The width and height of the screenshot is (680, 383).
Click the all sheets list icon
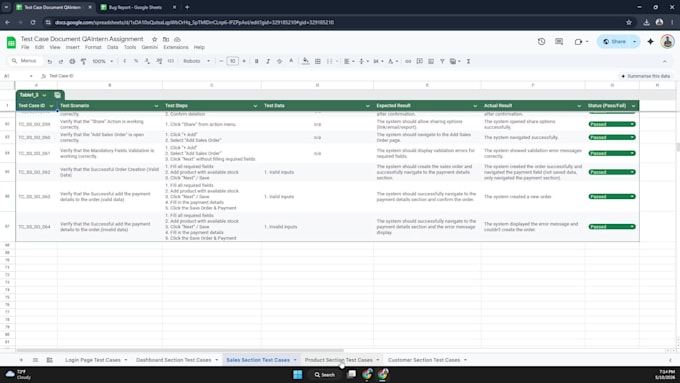click(x=36, y=360)
